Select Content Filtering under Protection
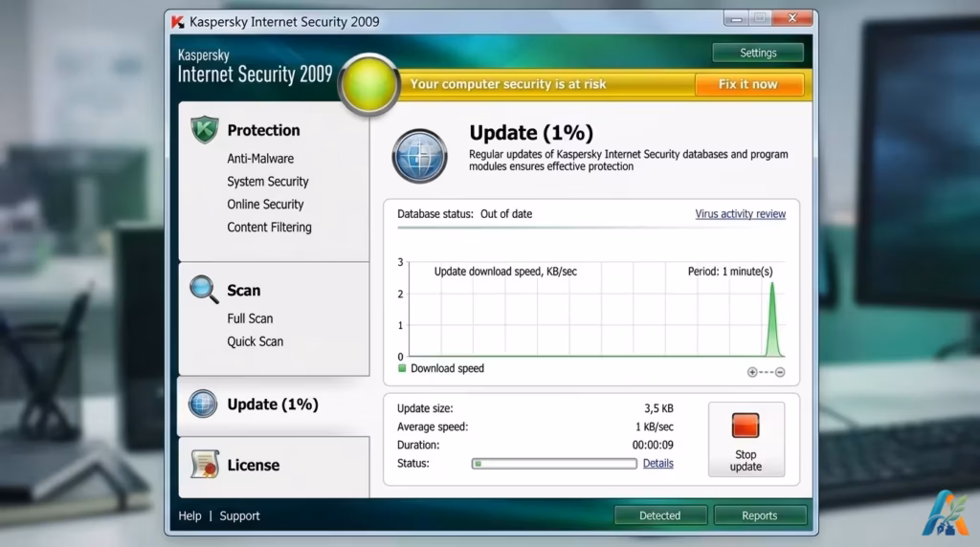Viewport: 980px width, 547px height. pos(269,228)
